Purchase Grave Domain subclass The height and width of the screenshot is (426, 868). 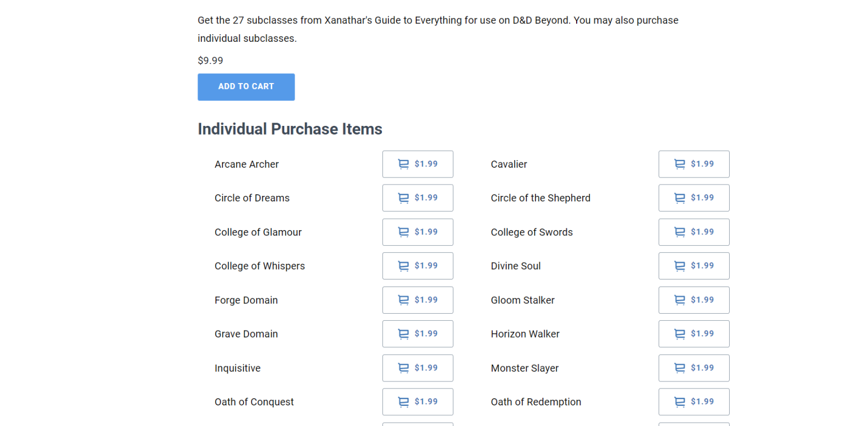click(x=417, y=334)
